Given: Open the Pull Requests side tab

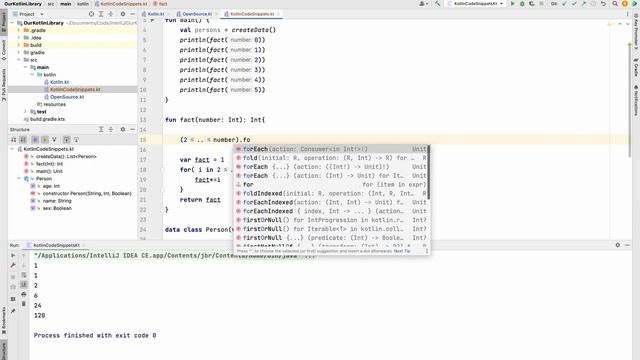Looking at the screenshot, I should [x=4, y=84].
